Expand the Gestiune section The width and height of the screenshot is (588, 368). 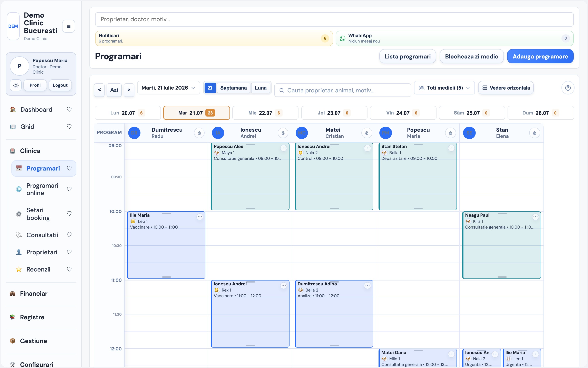[x=33, y=341]
